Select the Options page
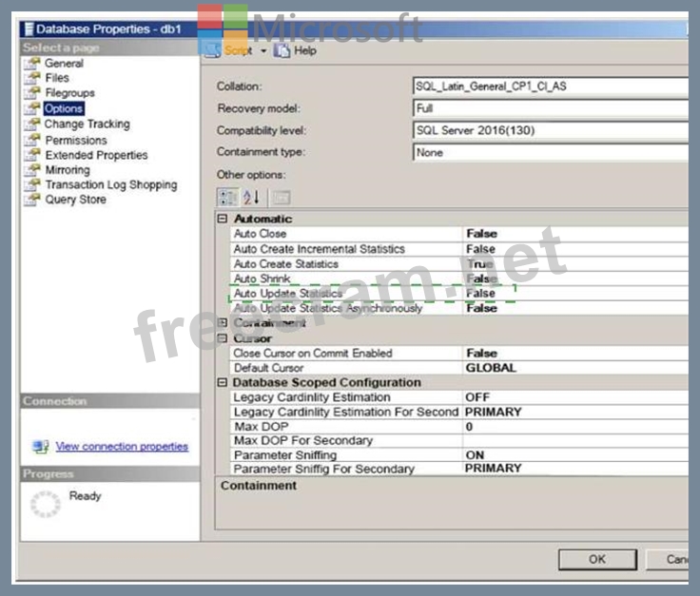 click(64, 108)
